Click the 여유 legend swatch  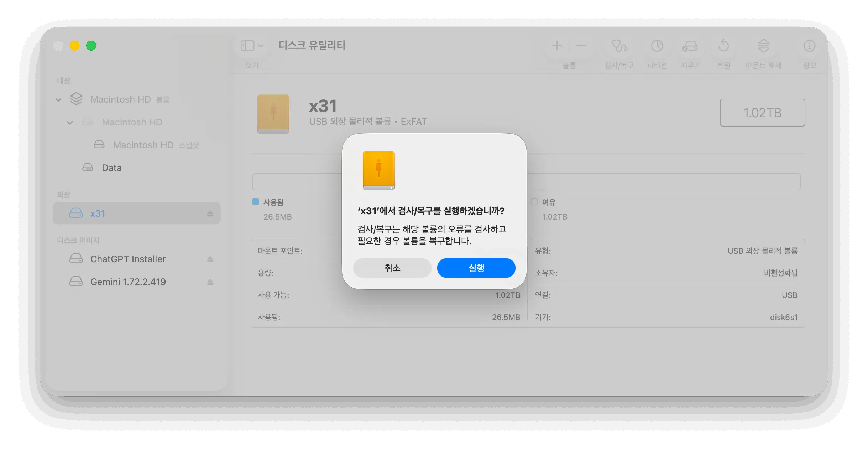pyautogui.click(x=534, y=202)
